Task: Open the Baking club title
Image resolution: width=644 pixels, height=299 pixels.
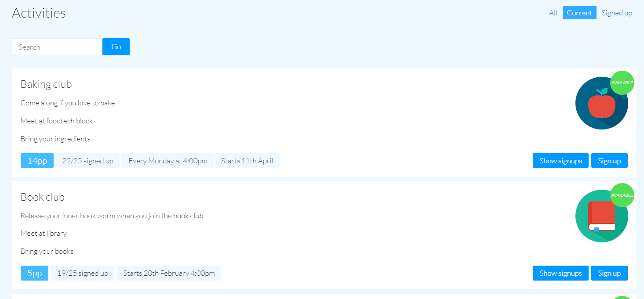Action: pyautogui.click(x=46, y=84)
